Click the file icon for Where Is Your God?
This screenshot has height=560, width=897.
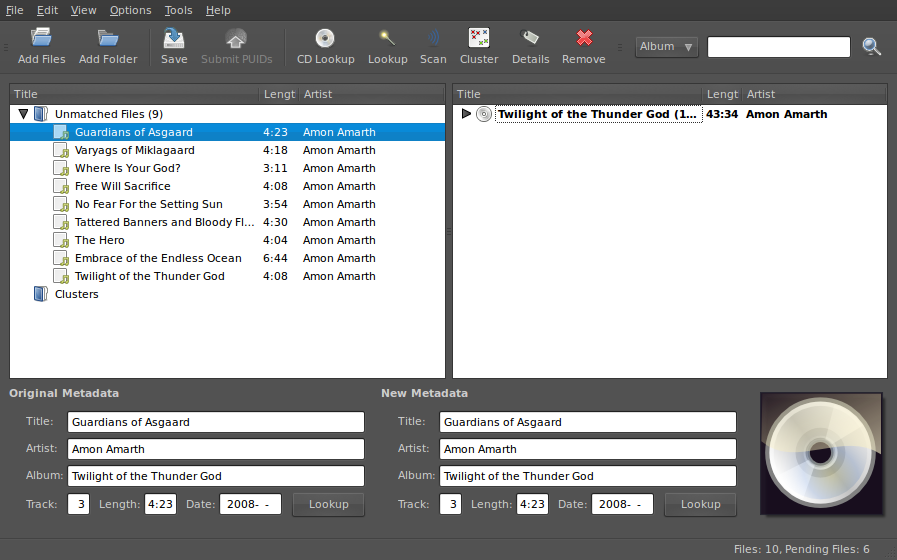(61, 168)
